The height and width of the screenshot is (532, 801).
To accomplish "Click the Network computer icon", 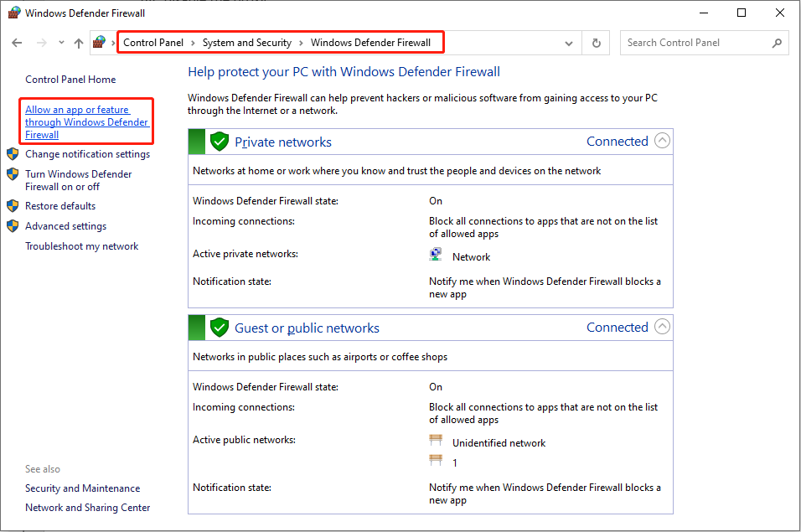I will (x=436, y=254).
